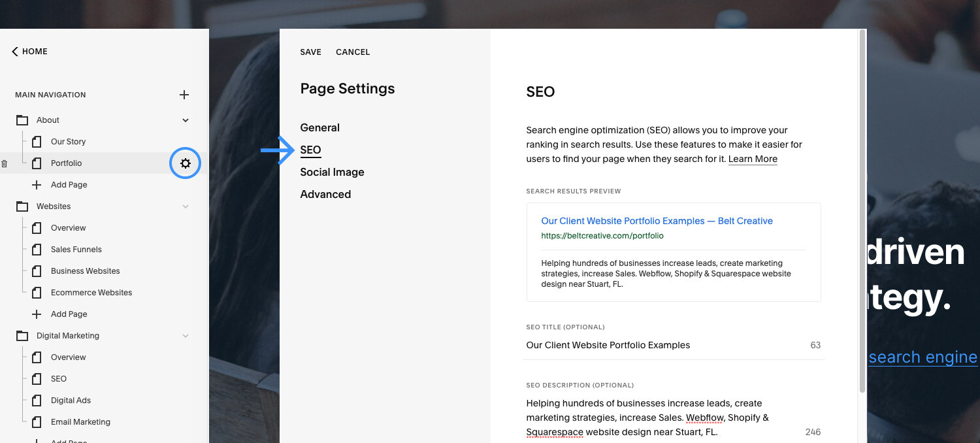Open the General settings tab
Viewport: 980px width, 443px height.
320,127
